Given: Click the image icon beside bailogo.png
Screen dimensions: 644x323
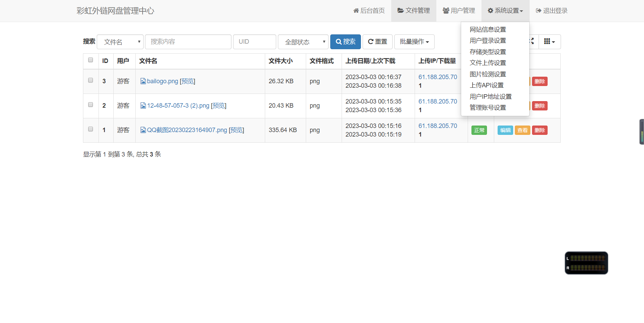Looking at the screenshot, I should [x=143, y=81].
